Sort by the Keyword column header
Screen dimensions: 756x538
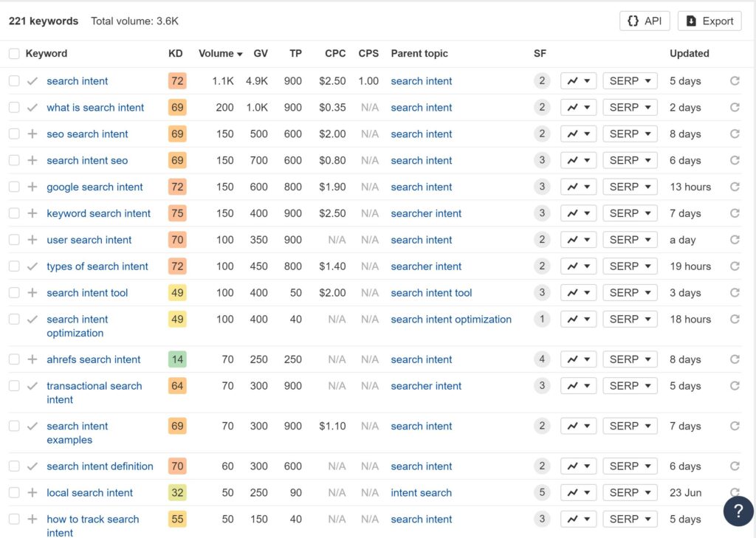pyautogui.click(x=46, y=53)
